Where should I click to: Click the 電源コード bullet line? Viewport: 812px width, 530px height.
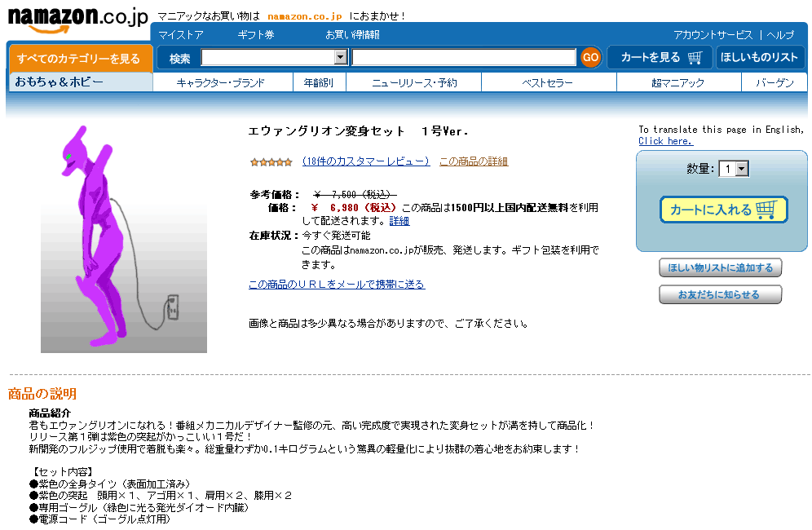[x=99, y=519]
